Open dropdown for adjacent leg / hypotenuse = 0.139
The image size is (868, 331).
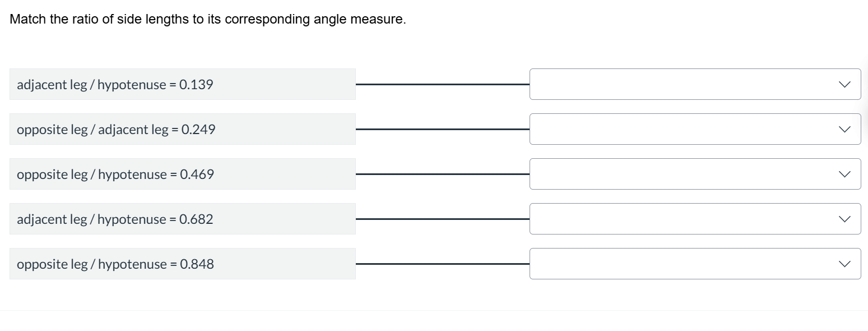click(x=695, y=84)
